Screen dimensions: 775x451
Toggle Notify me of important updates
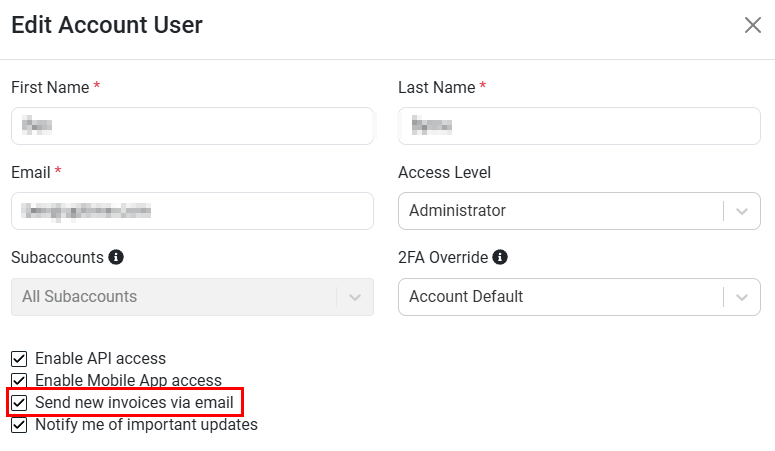click(19, 425)
